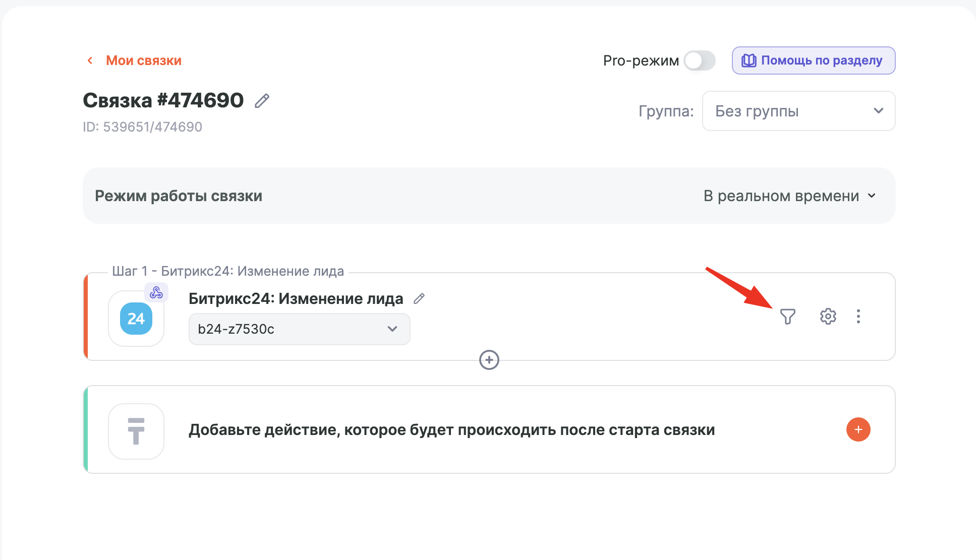Go back with the chevron arrow next to Мои связки
Image resolution: width=976 pixels, height=560 pixels.
[90, 60]
